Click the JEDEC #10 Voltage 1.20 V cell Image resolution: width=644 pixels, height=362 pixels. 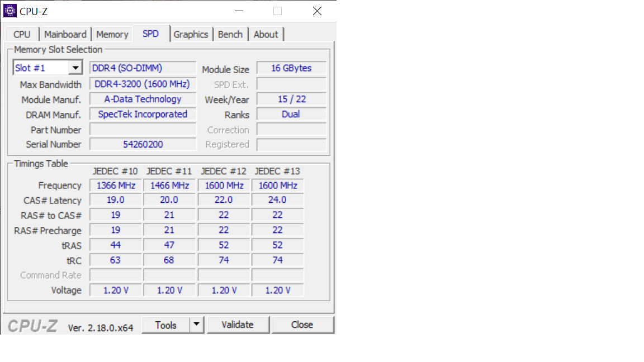116,290
